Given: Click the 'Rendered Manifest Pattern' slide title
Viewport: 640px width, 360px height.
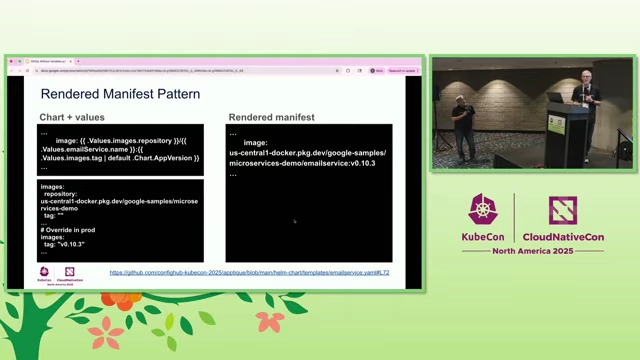Looking at the screenshot, I should tap(120, 94).
